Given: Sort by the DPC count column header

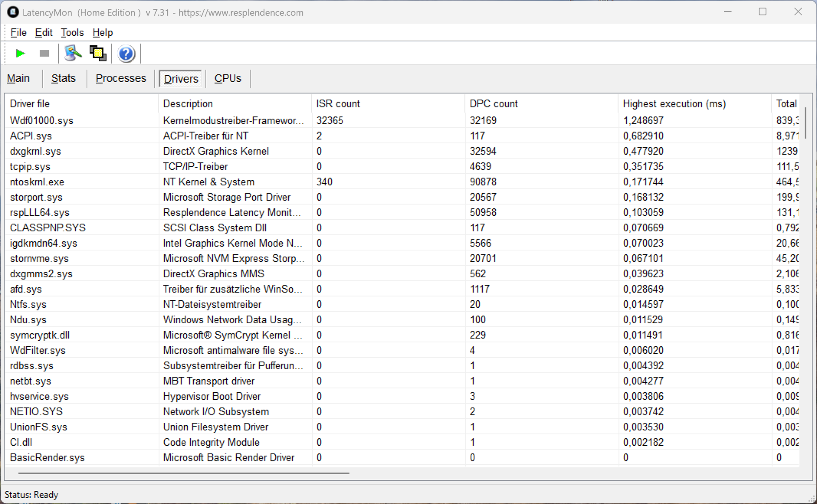Looking at the screenshot, I should (493, 104).
